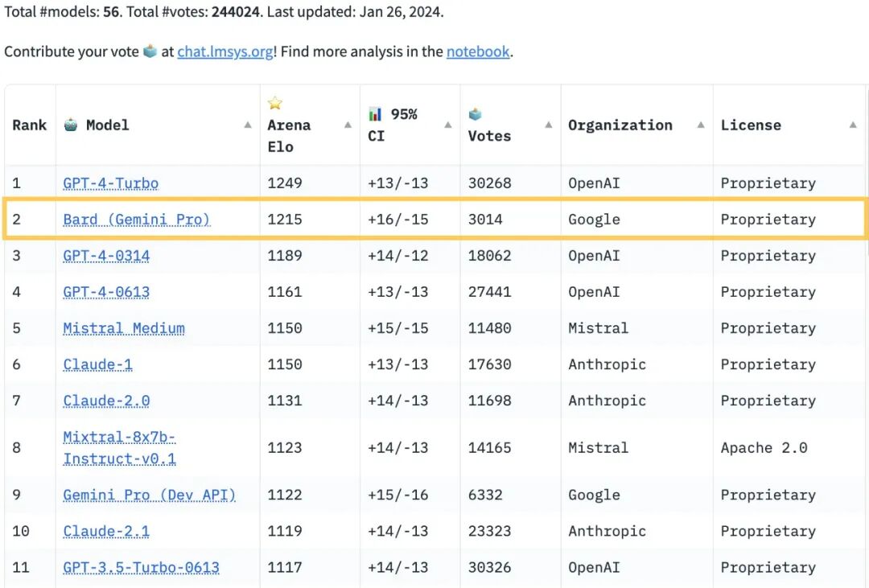Click the star icon above Arena Elo
The width and height of the screenshot is (869, 588).
pyautogui.click(x=275, y=103)
